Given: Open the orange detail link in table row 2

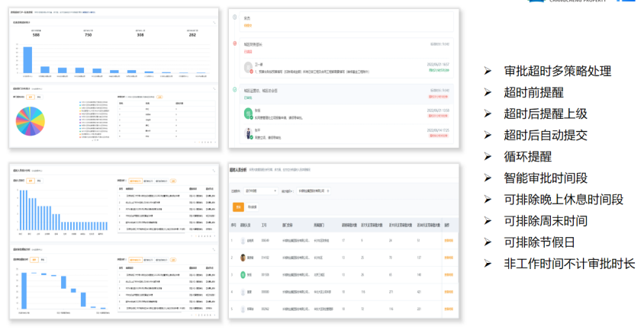Looking at the screenshot, I should pos(449,258).
